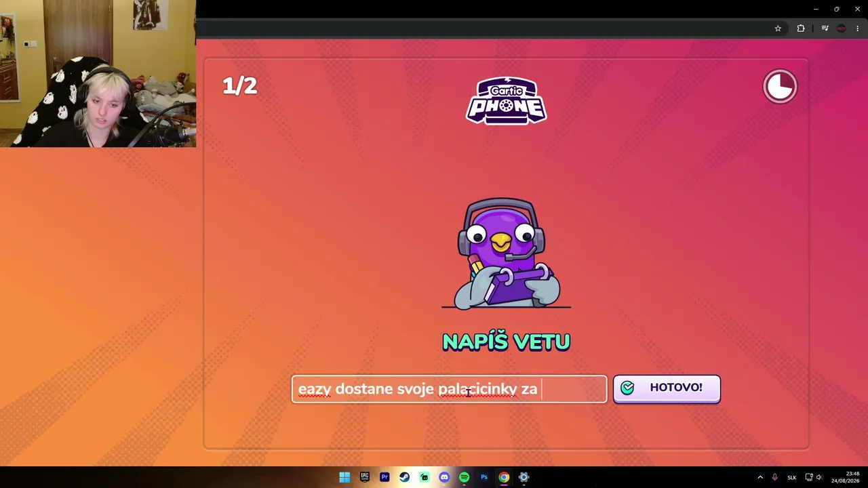This screenshot has height=488, width=868.
Task: Open Adobe Photoshop from taskbar
Action: (484, 477)
